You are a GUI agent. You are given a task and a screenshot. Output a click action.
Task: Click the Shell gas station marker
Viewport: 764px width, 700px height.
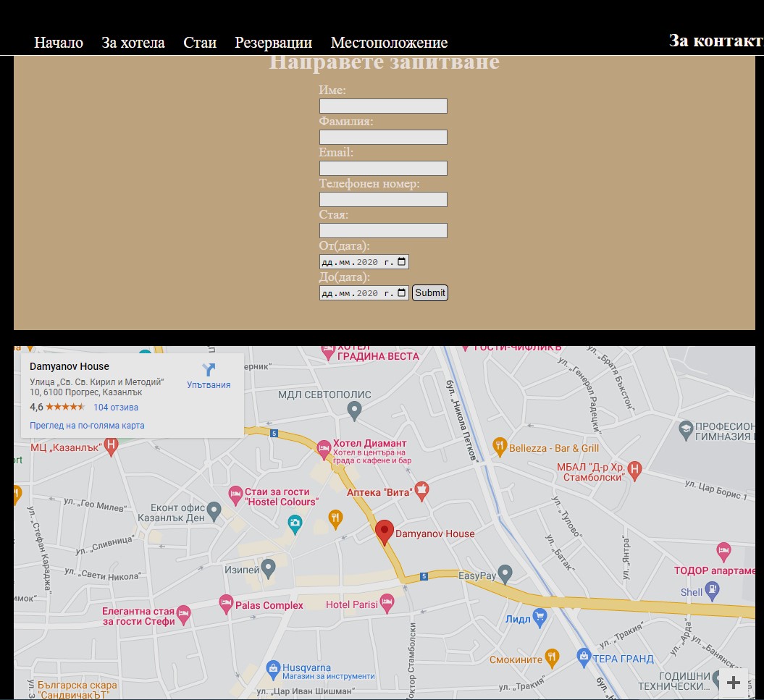coord(712,591)
